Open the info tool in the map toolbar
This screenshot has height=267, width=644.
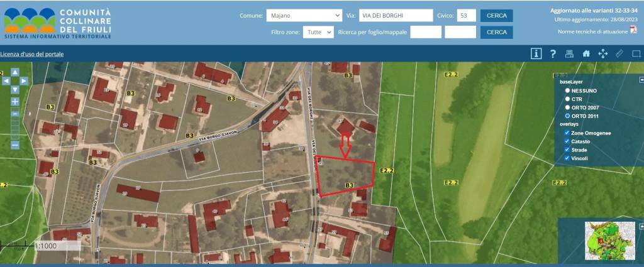click(x=536, y=53)
